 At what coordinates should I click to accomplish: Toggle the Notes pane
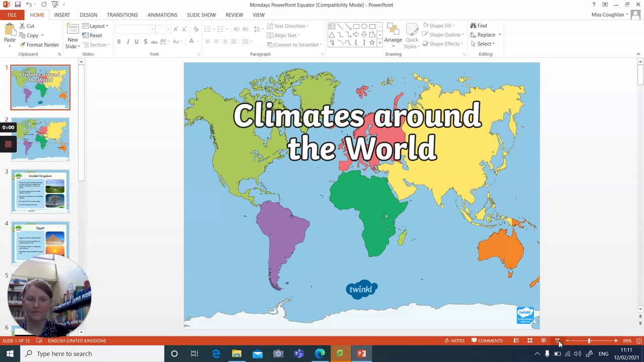(454, 340)
